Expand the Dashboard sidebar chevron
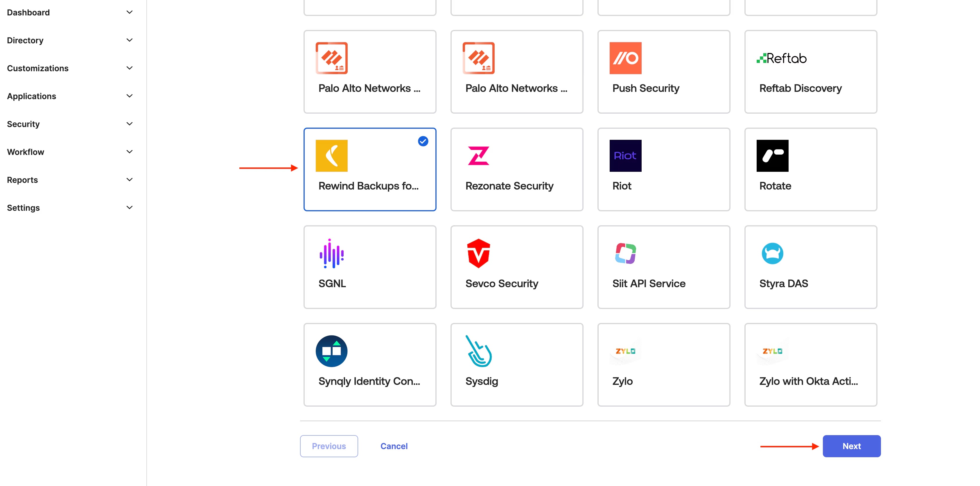Screen dimensions: 980x486 pos(129,12)
